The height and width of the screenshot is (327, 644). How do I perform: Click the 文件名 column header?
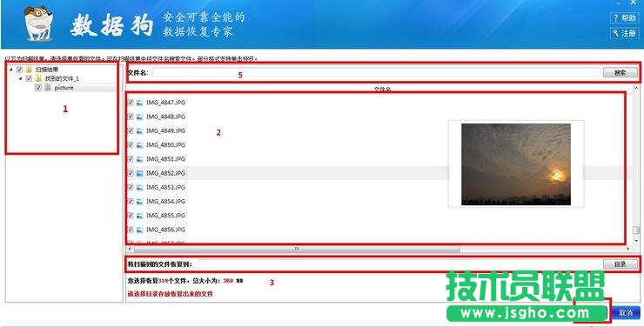pyautogui.click(x=382, y=89)
